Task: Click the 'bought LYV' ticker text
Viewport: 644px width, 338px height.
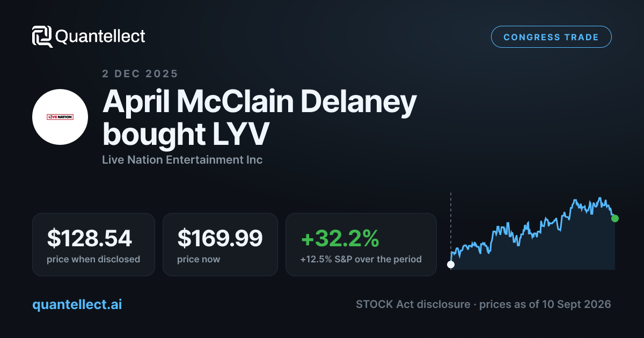Action: (x=185, y=134)
